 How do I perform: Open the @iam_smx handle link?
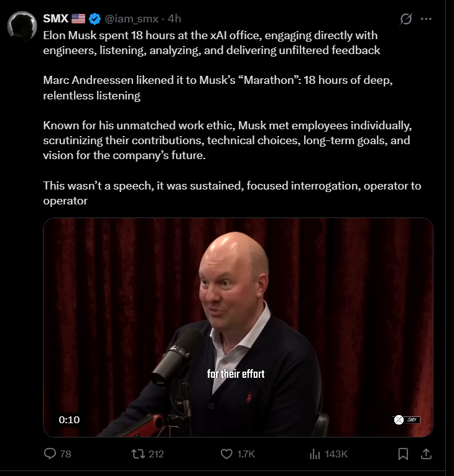pos(131,19)
